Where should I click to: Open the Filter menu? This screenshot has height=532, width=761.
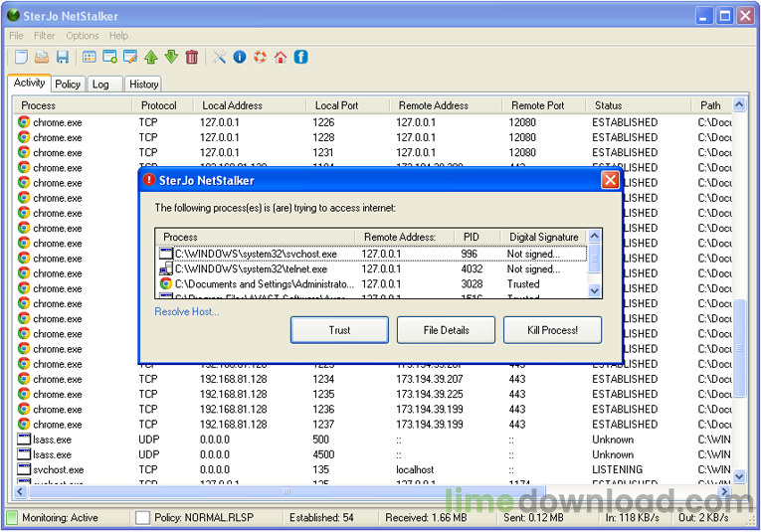click(x=44, y=36)
